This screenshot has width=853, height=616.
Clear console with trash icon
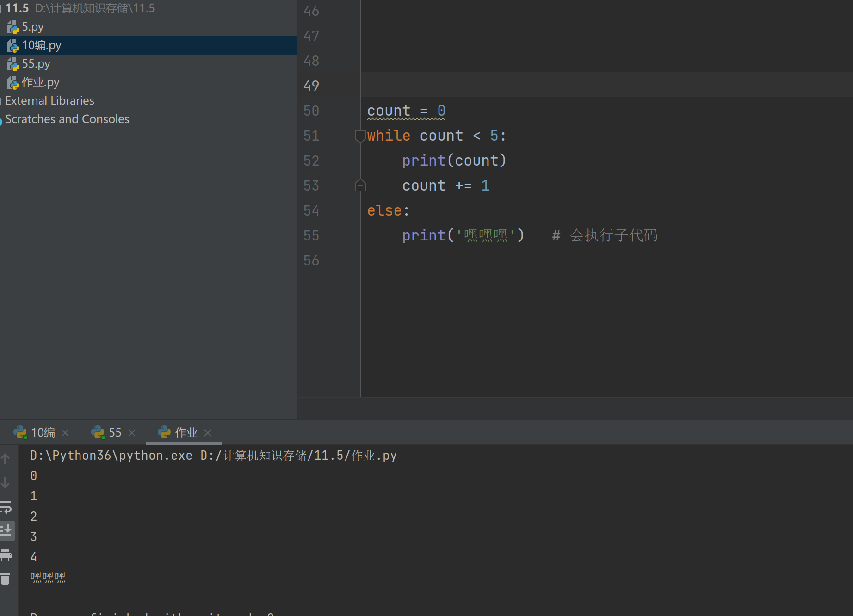[x=6, y=579]
